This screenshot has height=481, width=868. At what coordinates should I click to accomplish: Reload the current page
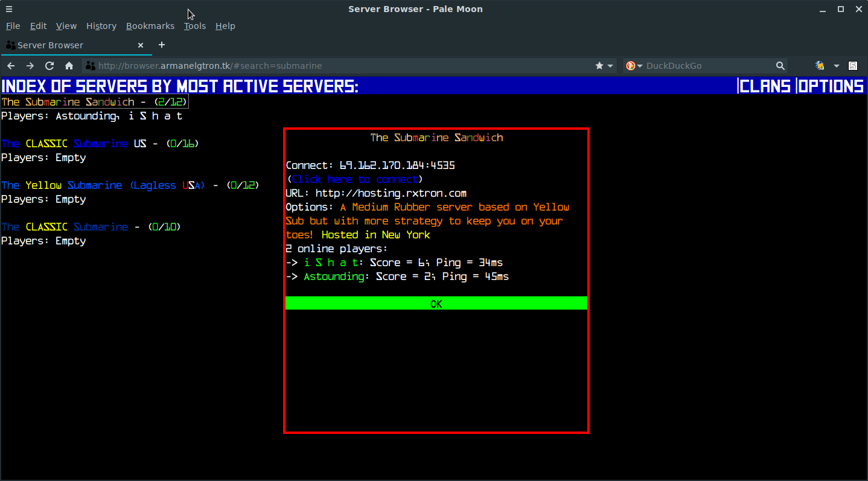(49, 66)
